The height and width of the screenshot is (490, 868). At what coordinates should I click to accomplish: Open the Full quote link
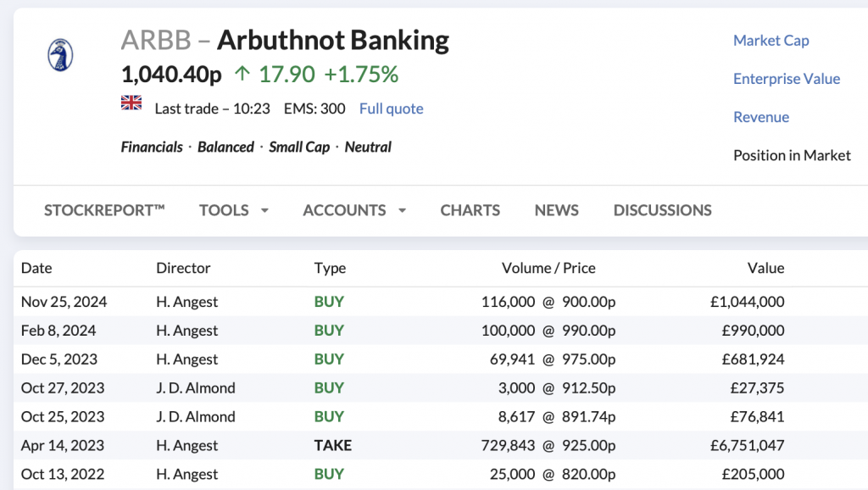tap(391, 109)
